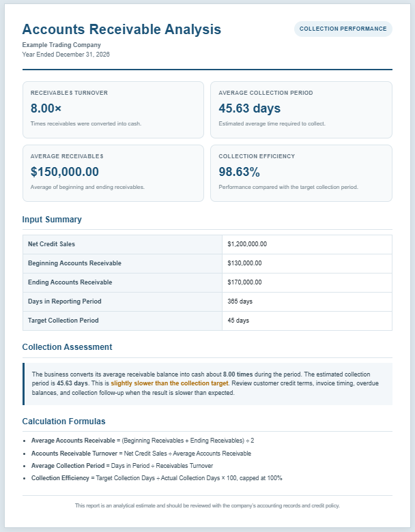Click the 45.63 days value in the collection period card
Viewport: 415px width, 532px height.
tap(250, 108)
